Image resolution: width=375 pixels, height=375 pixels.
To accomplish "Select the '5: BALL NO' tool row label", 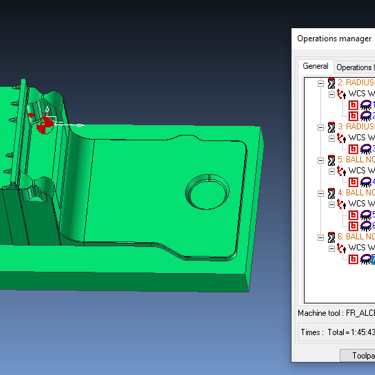I will click(x=356, y=160).
